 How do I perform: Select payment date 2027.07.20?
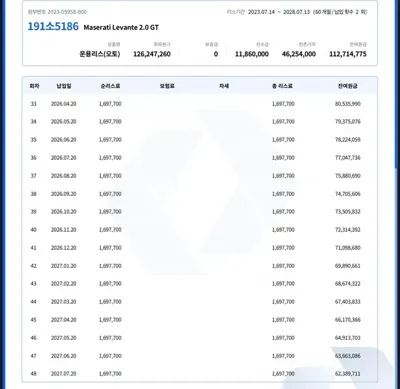64,374
